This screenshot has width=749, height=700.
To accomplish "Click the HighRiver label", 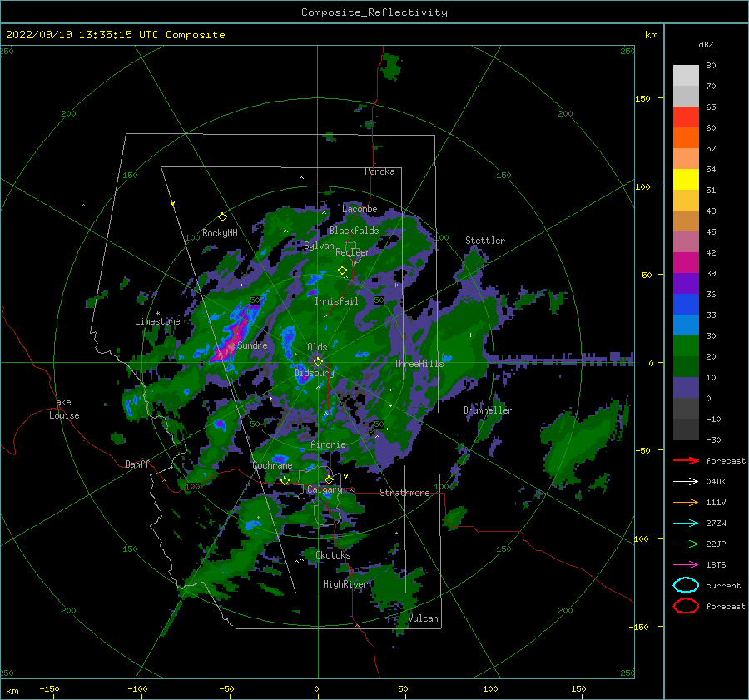I will [x=345, y=584].
